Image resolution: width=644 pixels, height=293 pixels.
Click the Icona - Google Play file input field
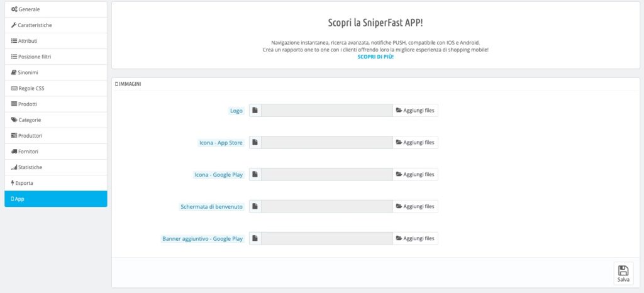coord(327,174)
